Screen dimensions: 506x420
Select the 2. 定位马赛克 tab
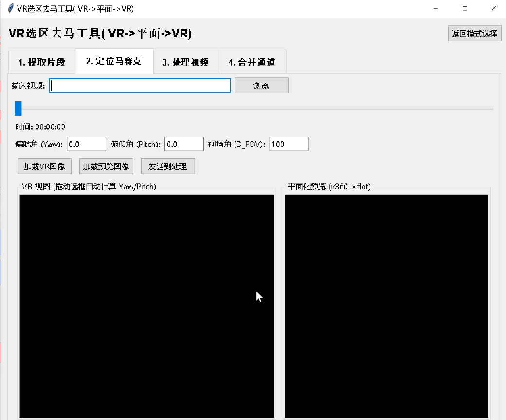point(114,61)
